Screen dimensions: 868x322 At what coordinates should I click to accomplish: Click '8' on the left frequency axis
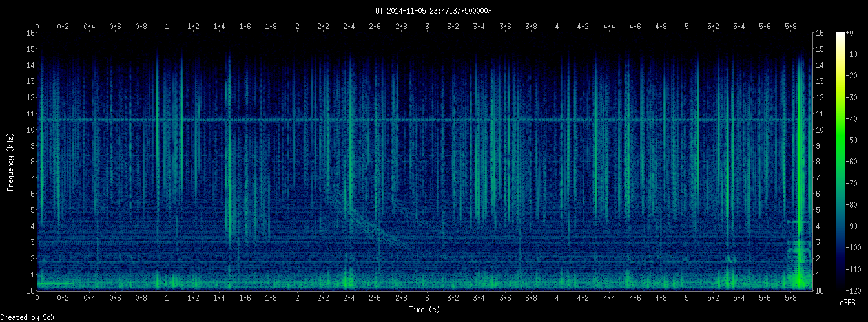pyautogui.click(x=32, y=162)
